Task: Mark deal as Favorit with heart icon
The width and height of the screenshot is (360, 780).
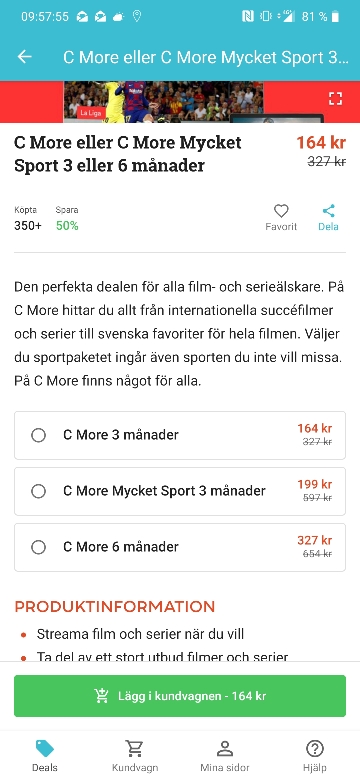Action: tap(281, 217)
